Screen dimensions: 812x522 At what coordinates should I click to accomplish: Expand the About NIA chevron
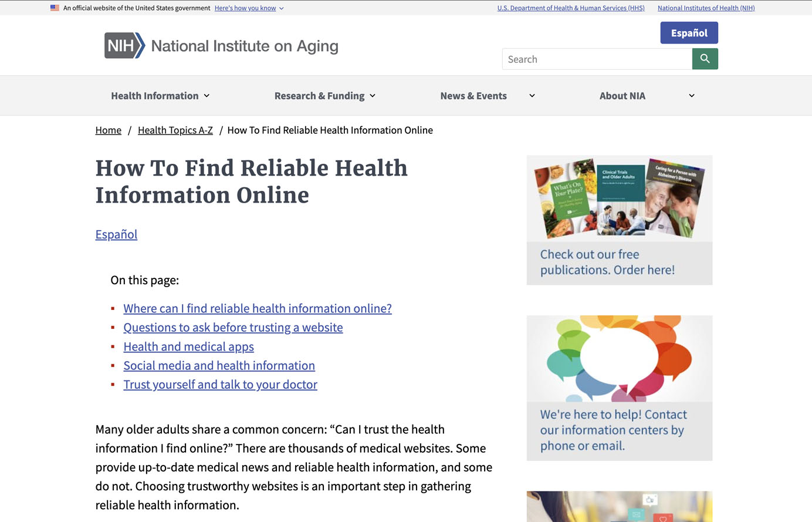691,96
